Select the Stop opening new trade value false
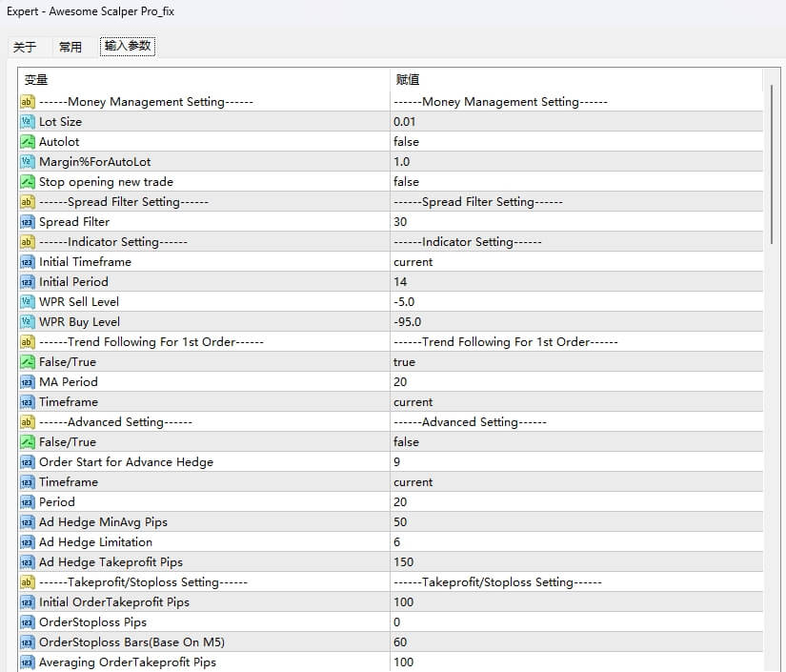 tap(406, 182)
